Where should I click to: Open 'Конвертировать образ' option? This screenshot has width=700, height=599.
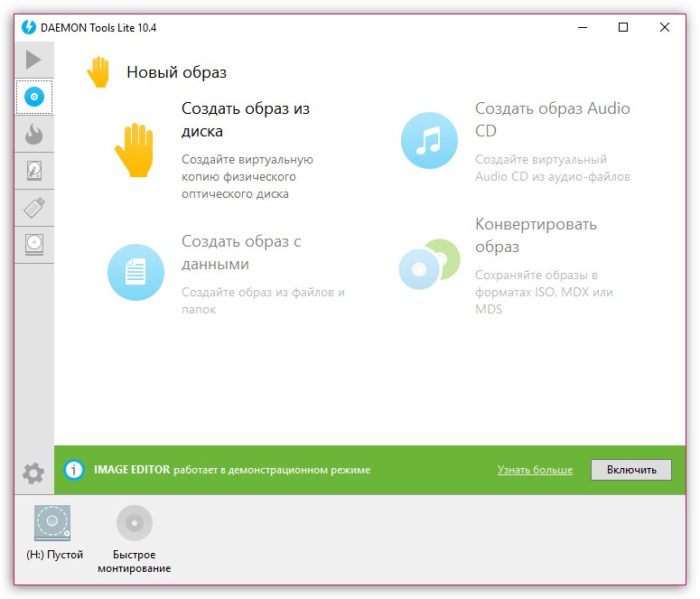click(x=536, y=235)
